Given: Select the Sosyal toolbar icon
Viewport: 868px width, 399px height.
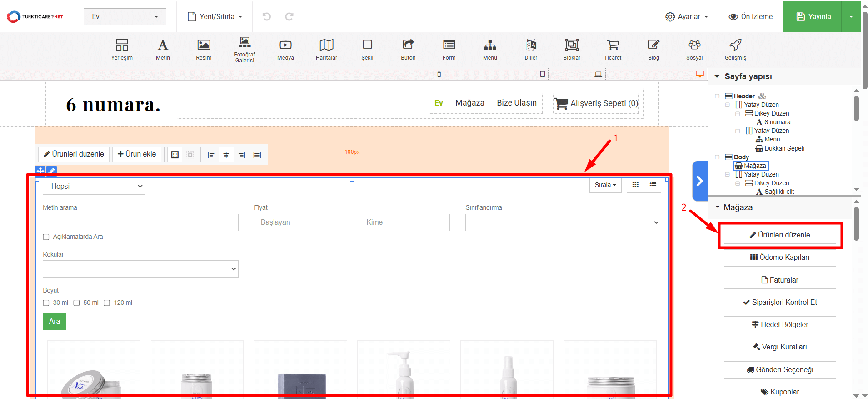Looking at the screenshot, I should 694,49.
